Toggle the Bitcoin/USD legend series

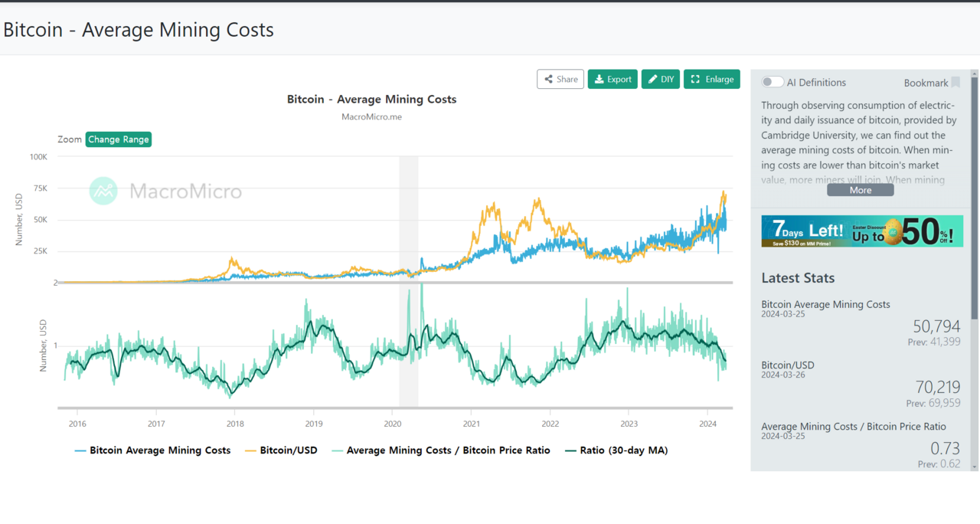pos(280,450)
